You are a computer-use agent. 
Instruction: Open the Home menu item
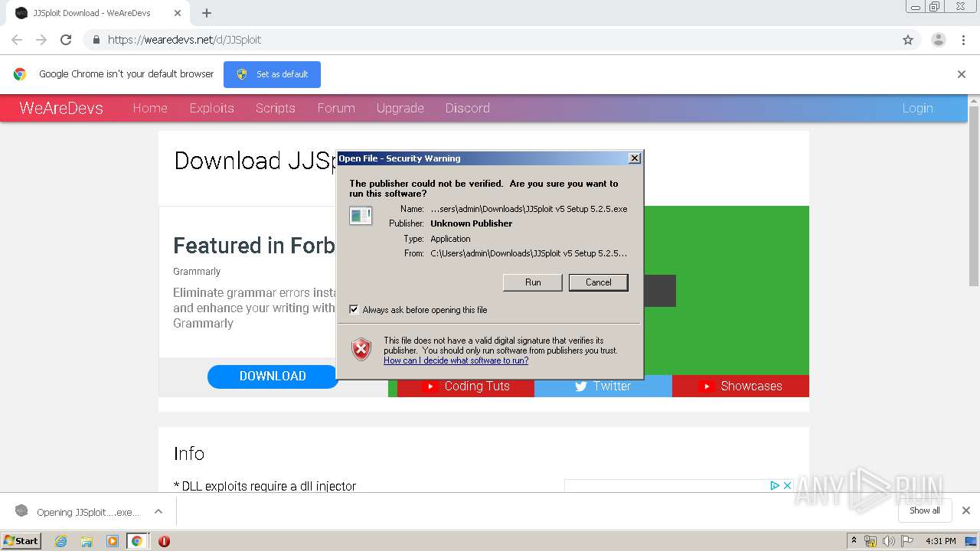pos(150,108)
